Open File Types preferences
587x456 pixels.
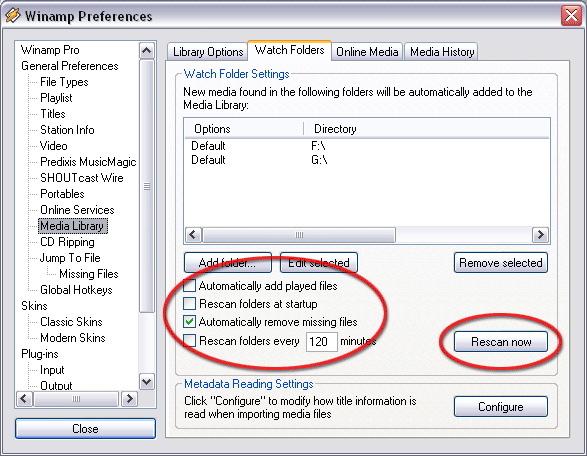(x=64, y=82)
